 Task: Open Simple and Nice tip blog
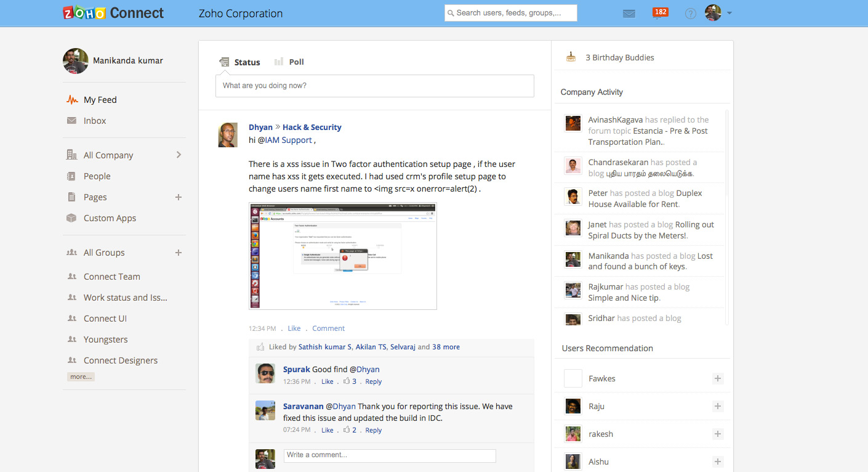pos(624,298)
